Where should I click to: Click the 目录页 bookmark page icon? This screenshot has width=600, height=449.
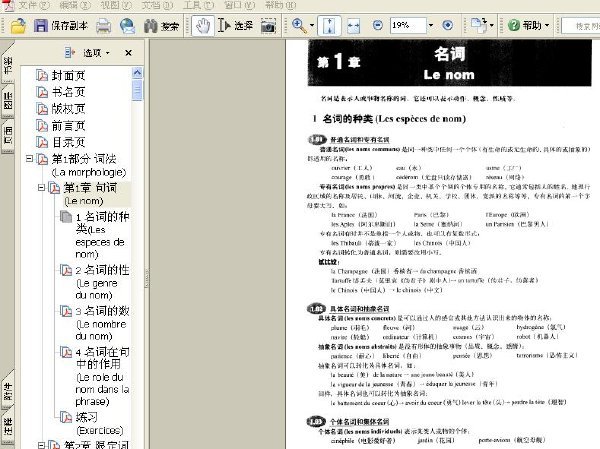(42, 142)
